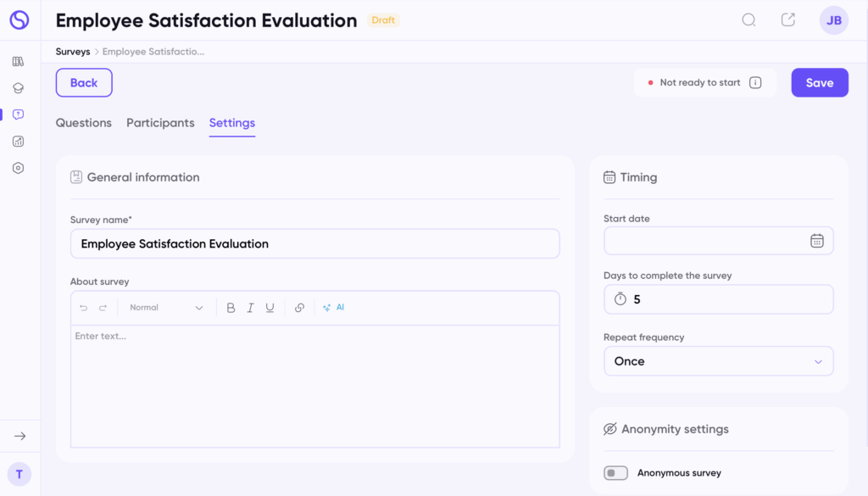Expand the Repeat frequency dropdown
Screen dimensions: 868x496
(718, 361)
